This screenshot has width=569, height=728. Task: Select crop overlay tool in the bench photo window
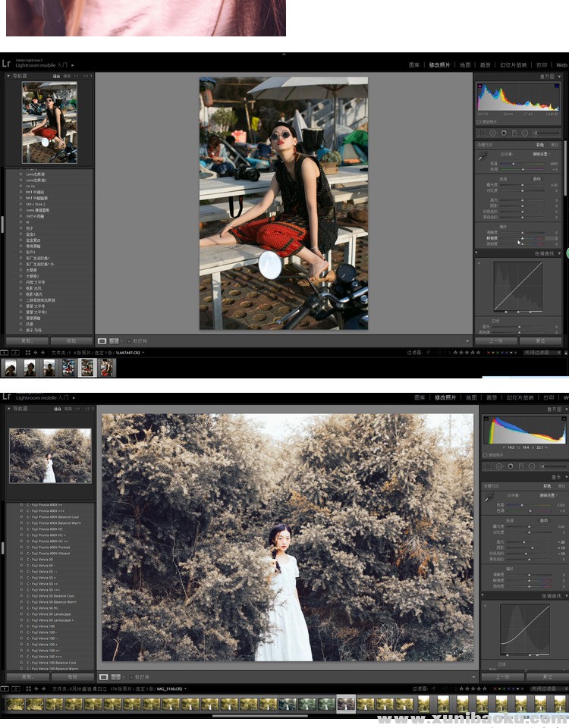[x=481, y=132]
